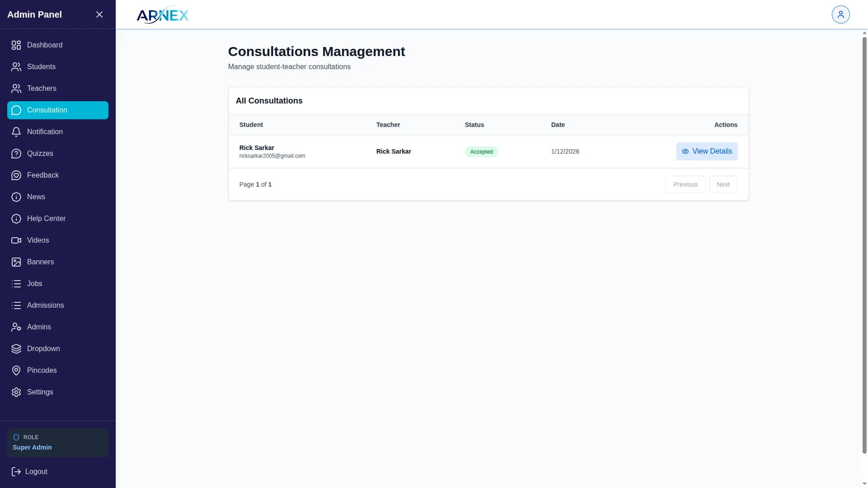The image size is (868, 488).
Task: Click the Quizzes question-mark icon
Action: pyautogui.click(x=16, y=154)
